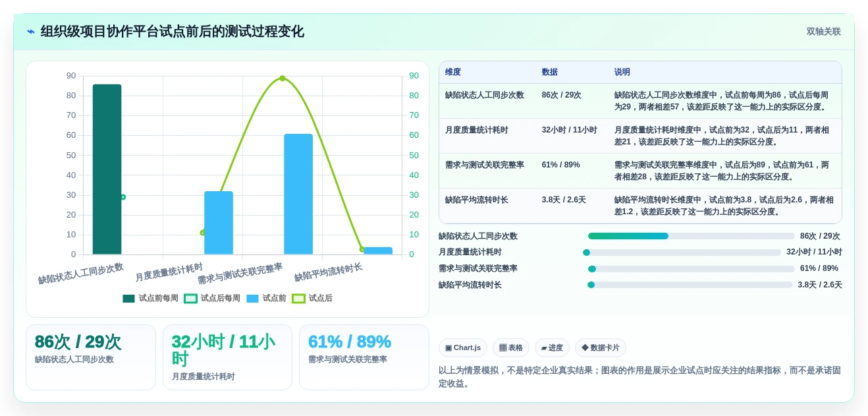Click the progress bar for 需求与测试关联完整率
Screen dimensions: 868x416
[692, 269]
